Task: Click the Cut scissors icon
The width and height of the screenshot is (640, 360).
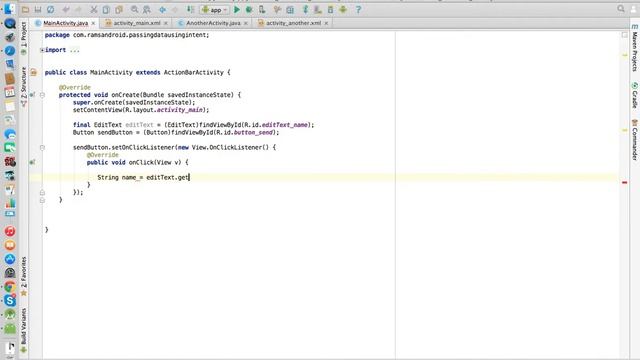Action: click(x=93, y=9)
